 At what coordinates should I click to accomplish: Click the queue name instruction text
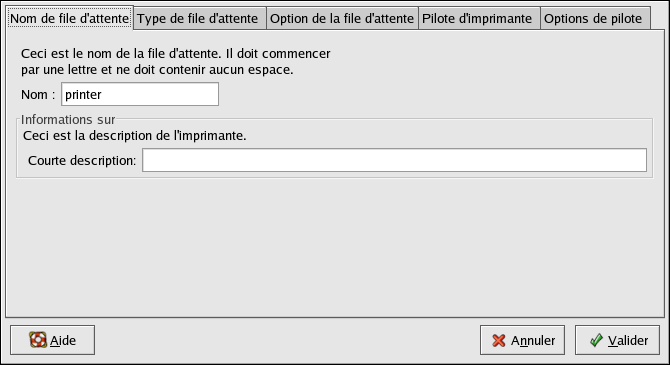(x=176, y=62)
